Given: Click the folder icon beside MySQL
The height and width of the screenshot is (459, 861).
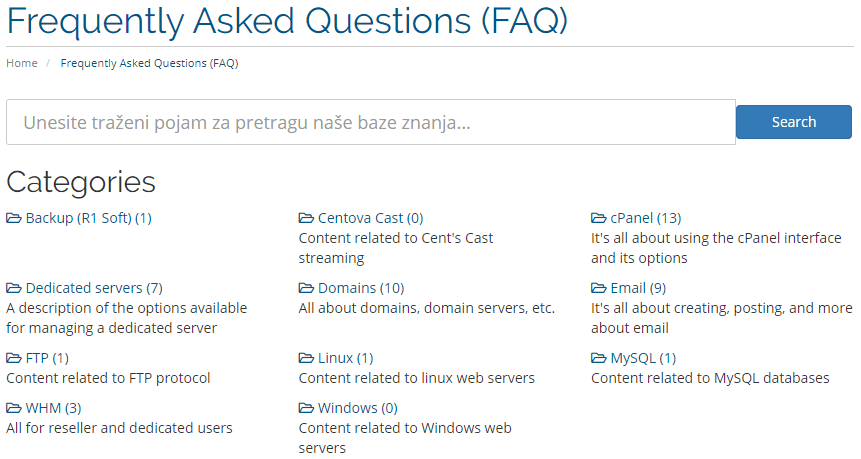Looking at the screenshot, I should [x=599, y=359].
